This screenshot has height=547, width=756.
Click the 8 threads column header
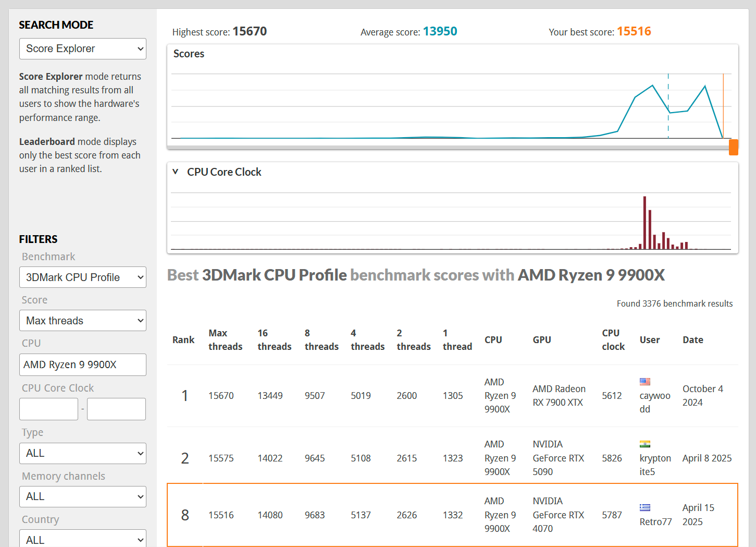click(321, 339)
